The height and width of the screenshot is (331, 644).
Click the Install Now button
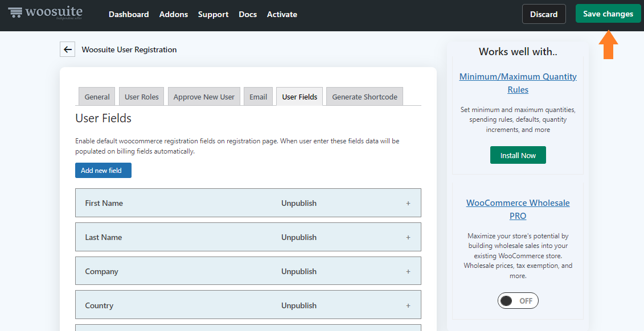tap(518, 155)
